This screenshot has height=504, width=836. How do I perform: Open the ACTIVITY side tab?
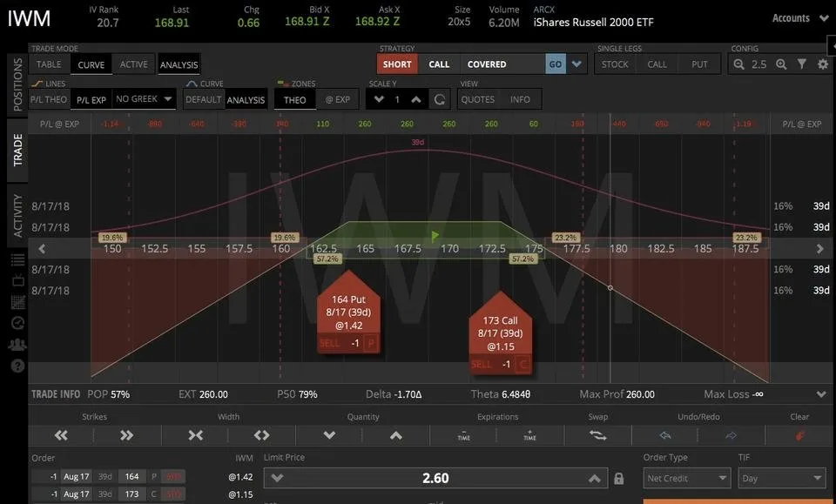tap(17, 216)
